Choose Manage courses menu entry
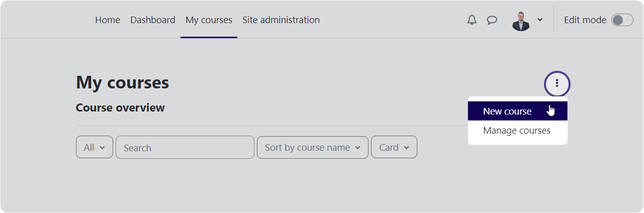This screenshot has width=644, height=213. tap(518, 131)
